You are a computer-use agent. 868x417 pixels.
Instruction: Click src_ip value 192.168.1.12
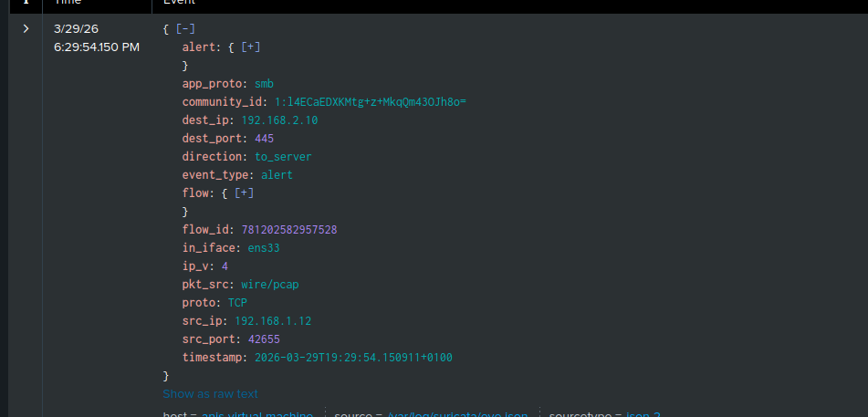click(x=273, y=321)
